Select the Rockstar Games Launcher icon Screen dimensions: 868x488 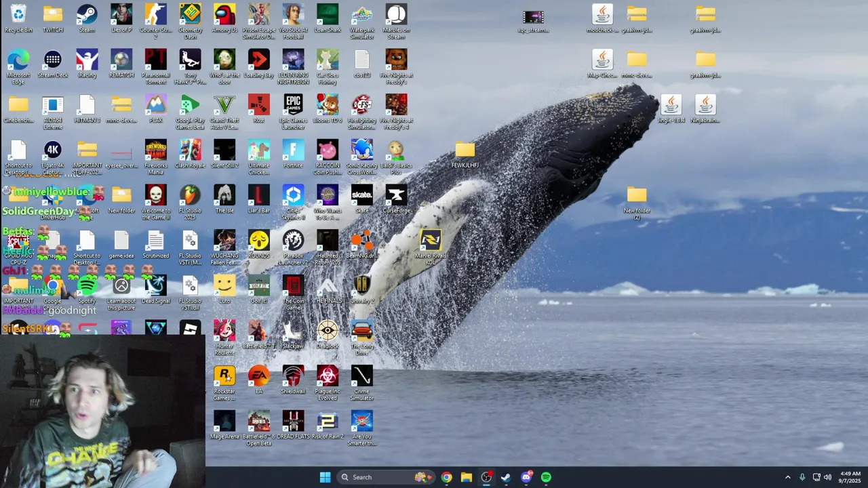[224, 383]
